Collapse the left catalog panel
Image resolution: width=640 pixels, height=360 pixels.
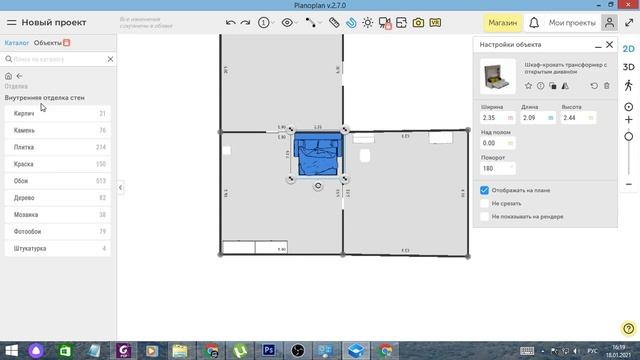tap(120, 187)
